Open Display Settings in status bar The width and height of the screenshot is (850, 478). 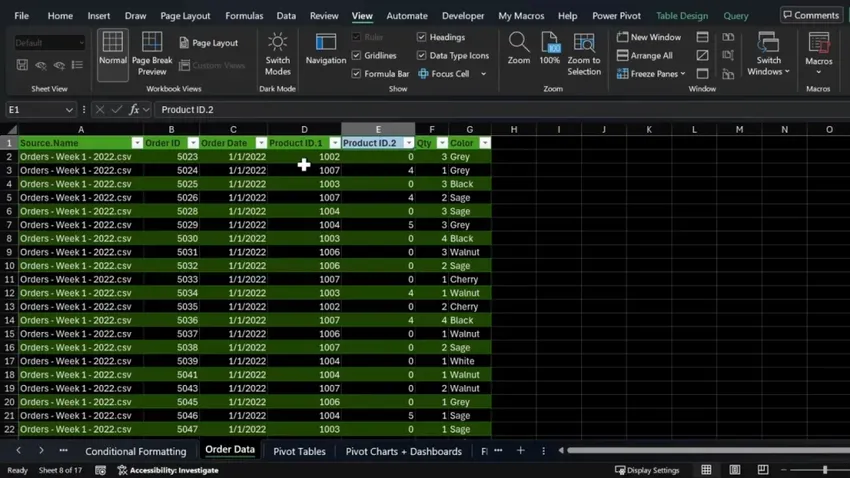(x=647, y=470)
